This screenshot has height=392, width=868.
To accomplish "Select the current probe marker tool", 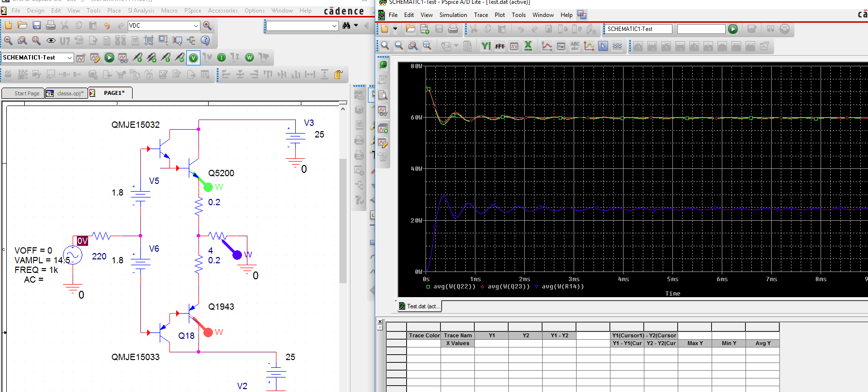I will 166,58.
